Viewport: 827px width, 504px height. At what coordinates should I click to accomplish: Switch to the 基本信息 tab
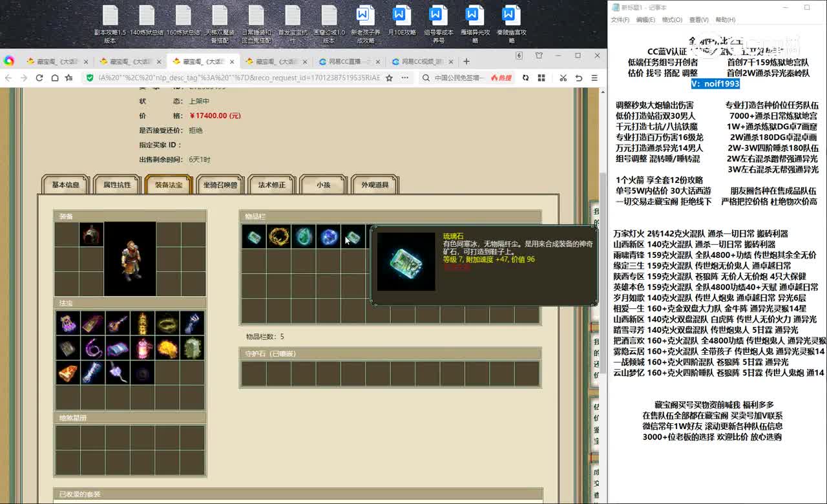click(65, 185)
